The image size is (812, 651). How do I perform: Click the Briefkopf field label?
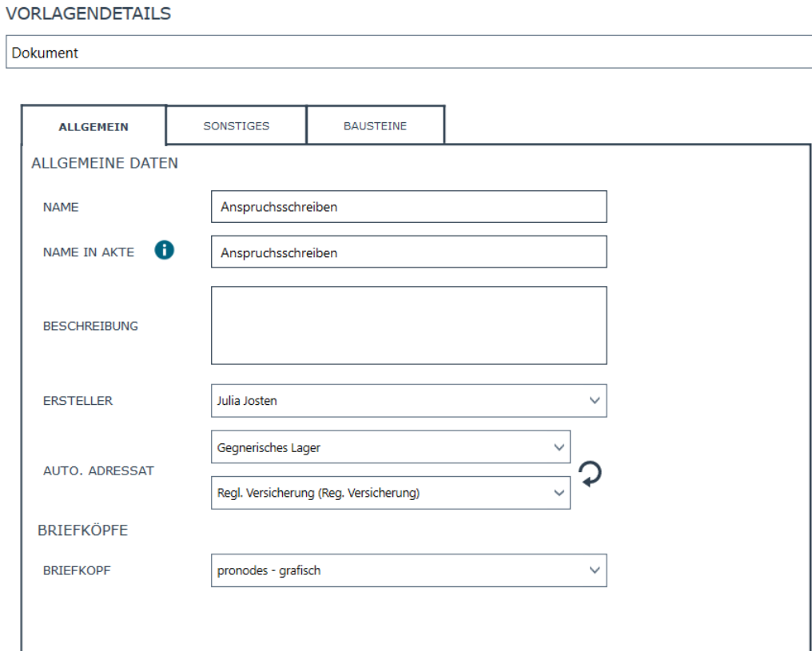78,570
